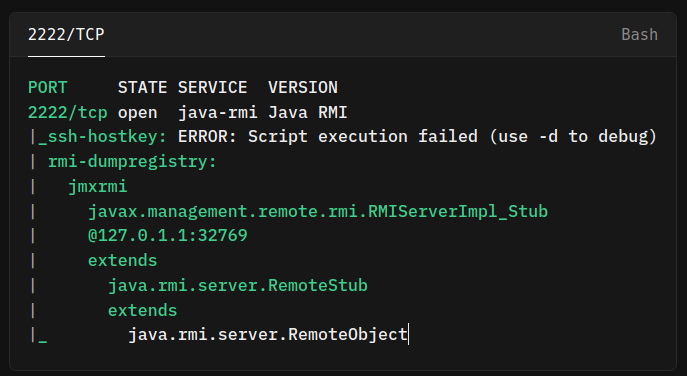Click the _ssh-hostkey: script label
Viewport: 687px width, 376px height.
click(103, 136)
